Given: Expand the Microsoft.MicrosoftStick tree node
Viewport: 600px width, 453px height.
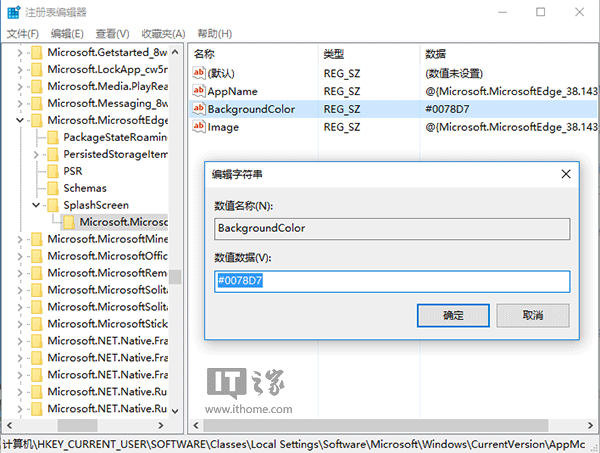Looking at the screenshot, I should click(x=20, y=324).
